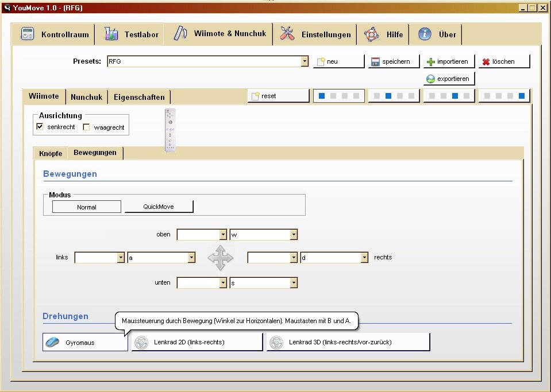Click the Gyromaus mouse icon button
The image size is (551, 392).
(85, 343)
